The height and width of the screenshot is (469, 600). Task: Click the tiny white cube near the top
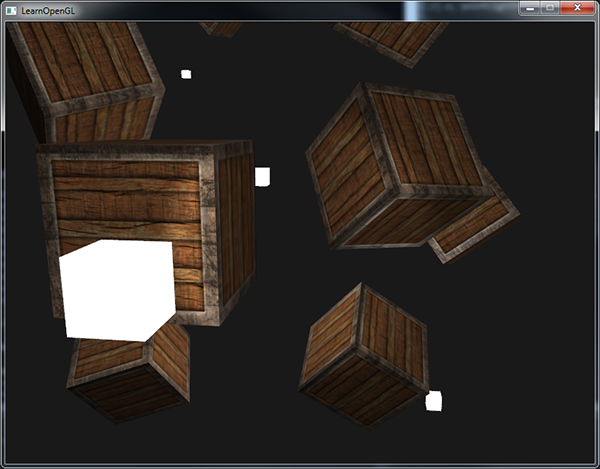tap(186, 74)
